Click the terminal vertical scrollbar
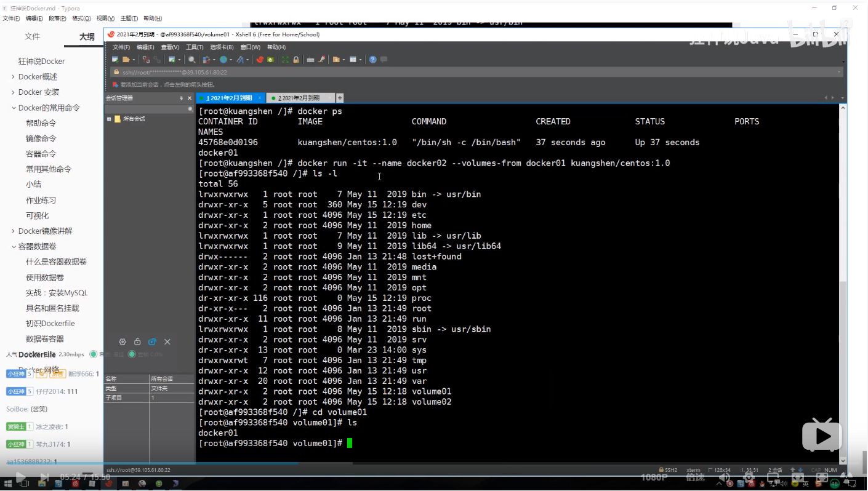868x491 pixels. pos(843,283)
